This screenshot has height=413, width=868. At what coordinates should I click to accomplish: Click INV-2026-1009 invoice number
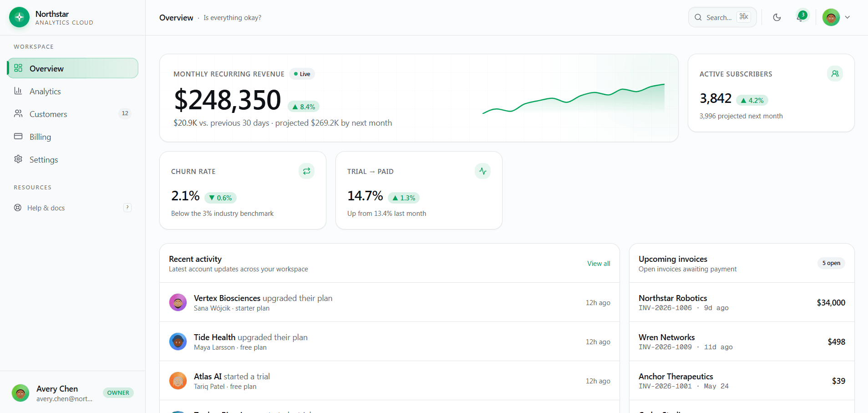point(665,347)
